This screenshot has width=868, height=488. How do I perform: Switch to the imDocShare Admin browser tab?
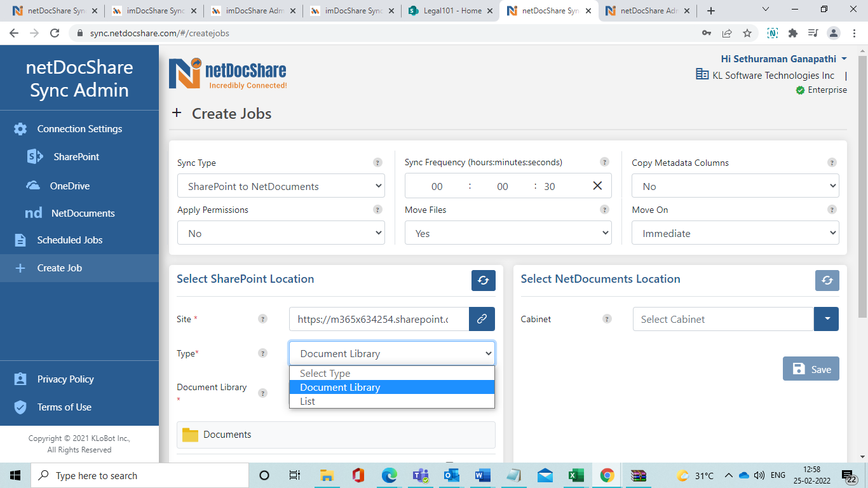coord(254,11)
